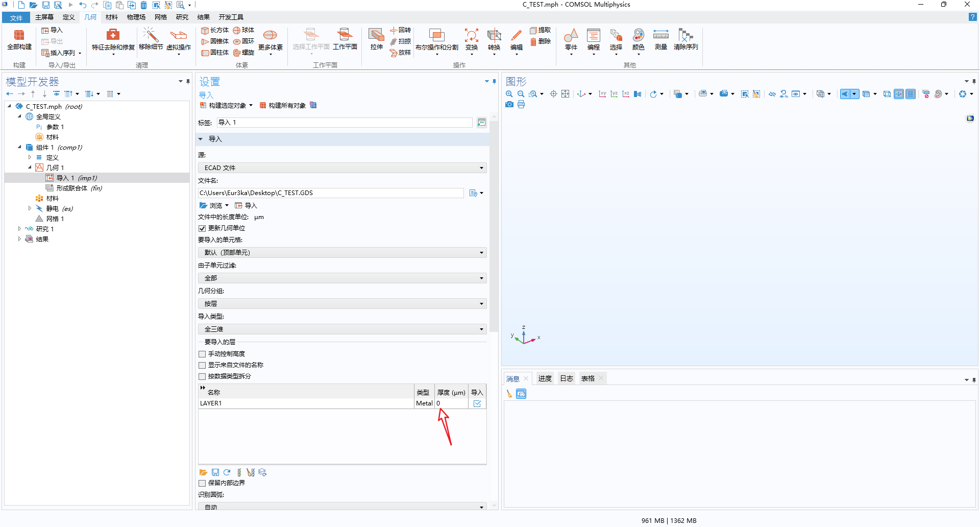Switch to the 进度 tab
This screenshot has width=980, height=527.
coord(545,378)
